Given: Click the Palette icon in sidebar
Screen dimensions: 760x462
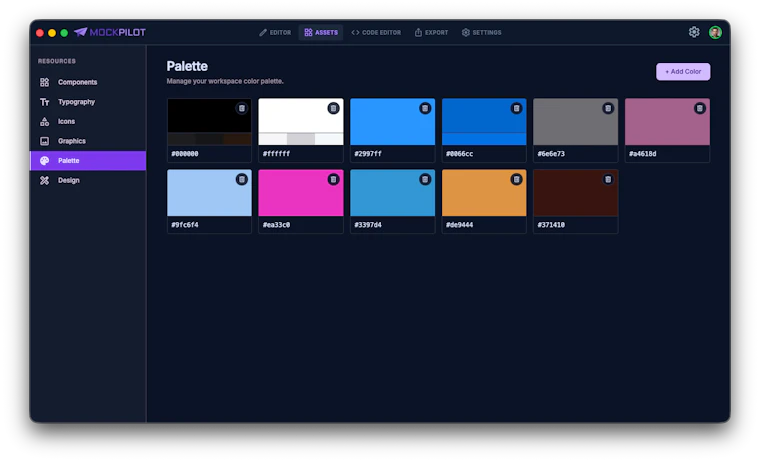Looking at the screenshot, I should (45, 160).
